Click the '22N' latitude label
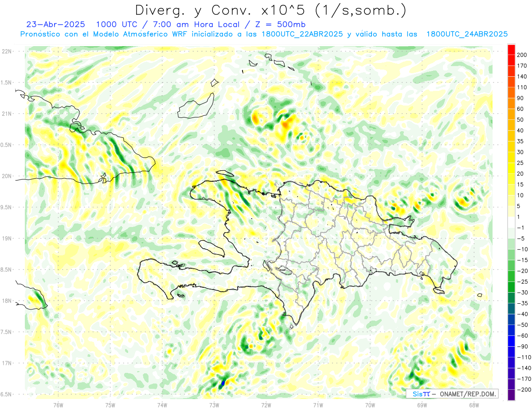532x411 pixels. [6, 51]
